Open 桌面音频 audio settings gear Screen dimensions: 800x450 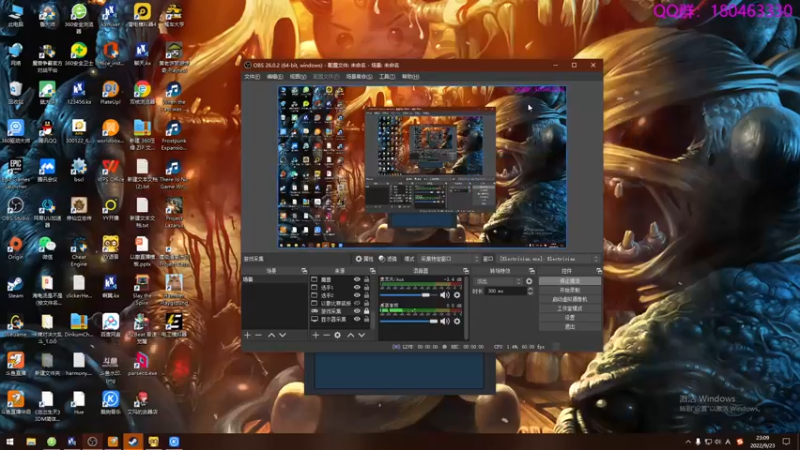pyautogui.click(x=457, y=321)
